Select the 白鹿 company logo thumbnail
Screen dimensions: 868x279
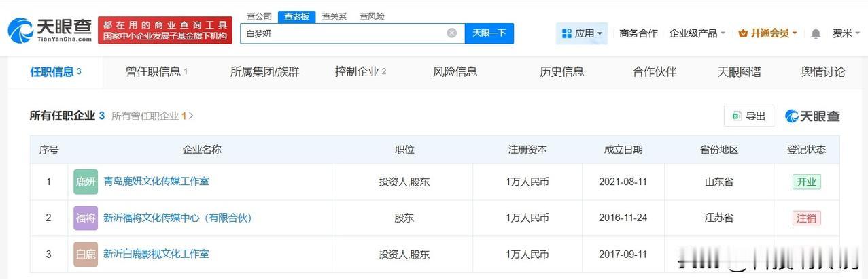[x=86, y=254]
